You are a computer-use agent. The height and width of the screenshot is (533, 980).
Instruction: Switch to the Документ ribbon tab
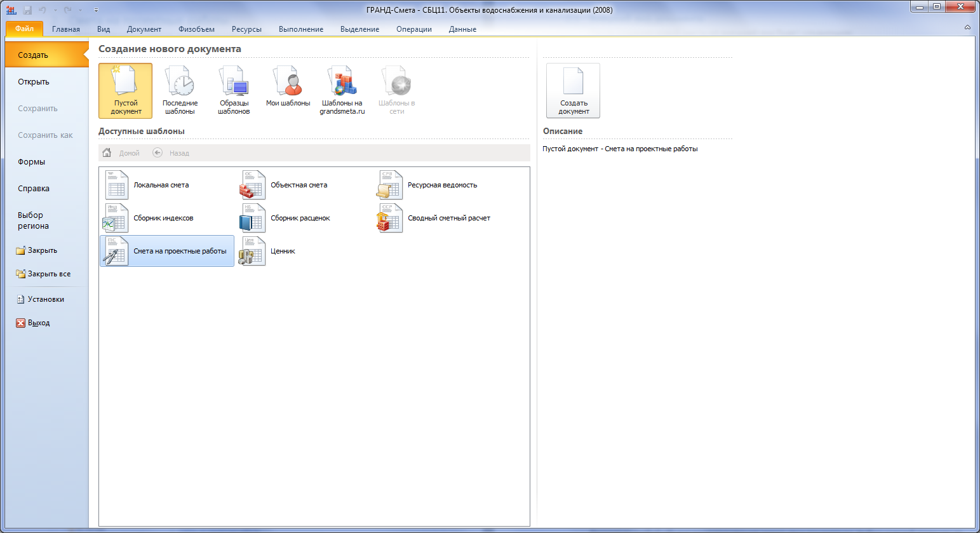[144, 29]
